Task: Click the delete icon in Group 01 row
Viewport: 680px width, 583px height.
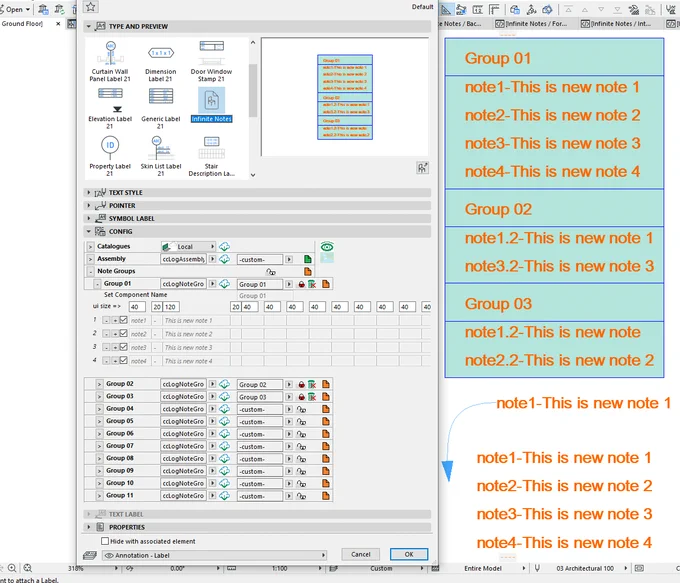Action: coord(312,285)
